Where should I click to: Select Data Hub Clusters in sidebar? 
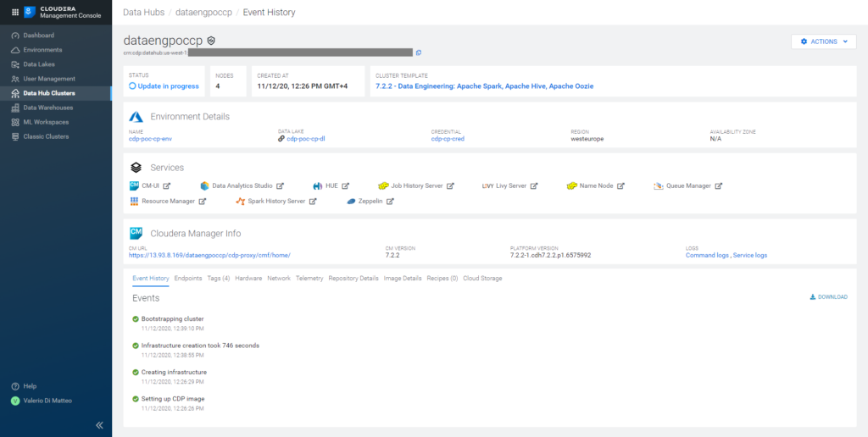(x=56, y=93)
